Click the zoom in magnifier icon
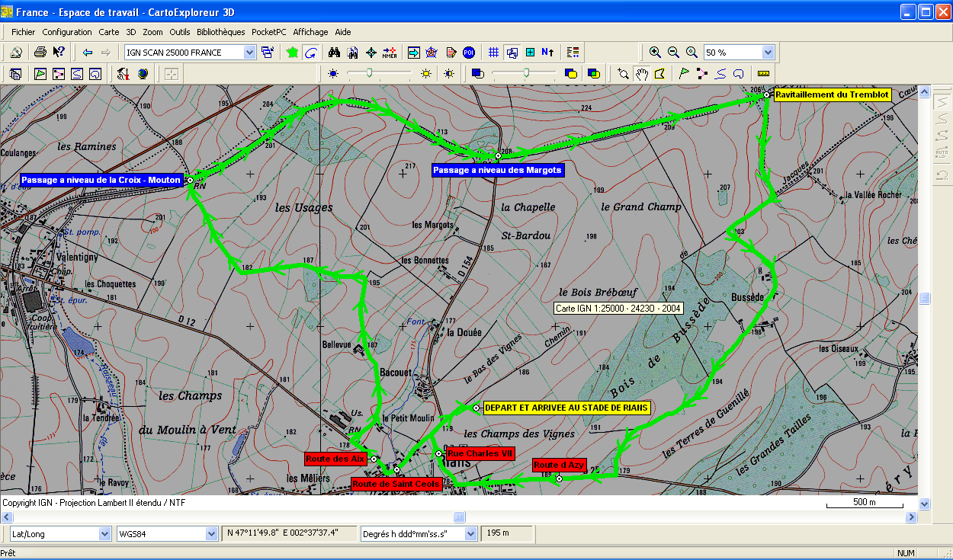The height and width of the screenshot is (560, 953). (x=655, y=53)
